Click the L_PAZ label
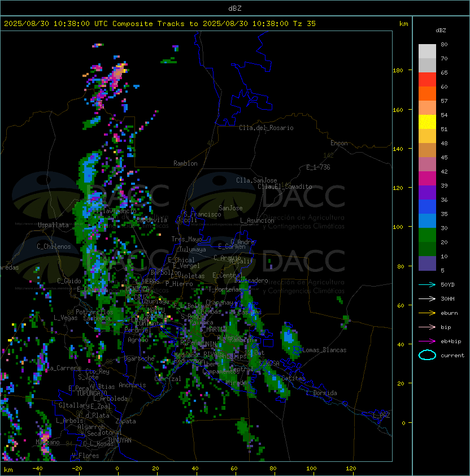This screenshot has height=476, width=470. [x=381, y=416]
